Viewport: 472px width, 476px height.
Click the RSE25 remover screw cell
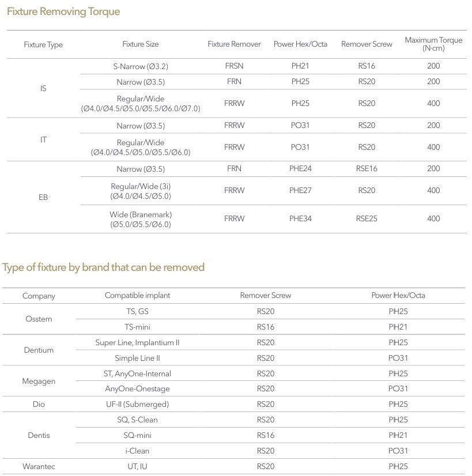367,218
